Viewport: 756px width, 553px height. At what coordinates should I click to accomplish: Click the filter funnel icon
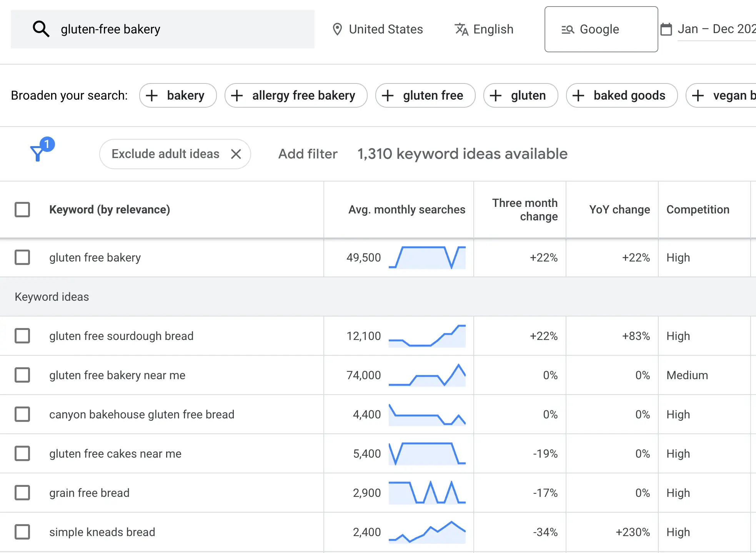(x=38, y=153)
